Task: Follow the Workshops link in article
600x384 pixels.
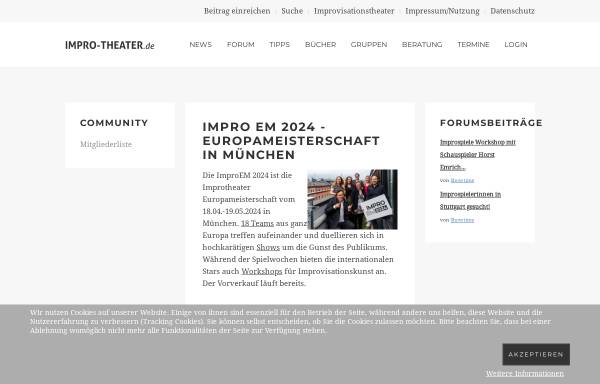Action: pyautogui.click(x=262, y=272)
